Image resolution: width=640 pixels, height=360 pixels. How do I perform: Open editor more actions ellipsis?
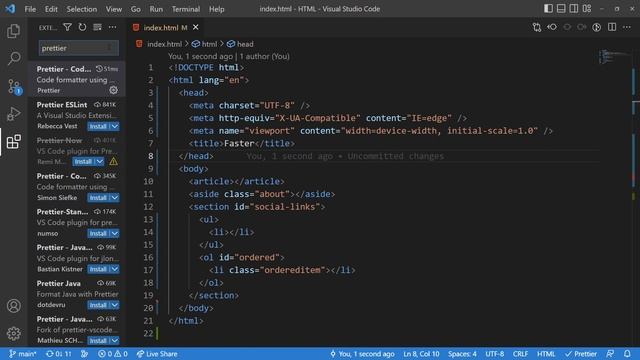point(627,27)
